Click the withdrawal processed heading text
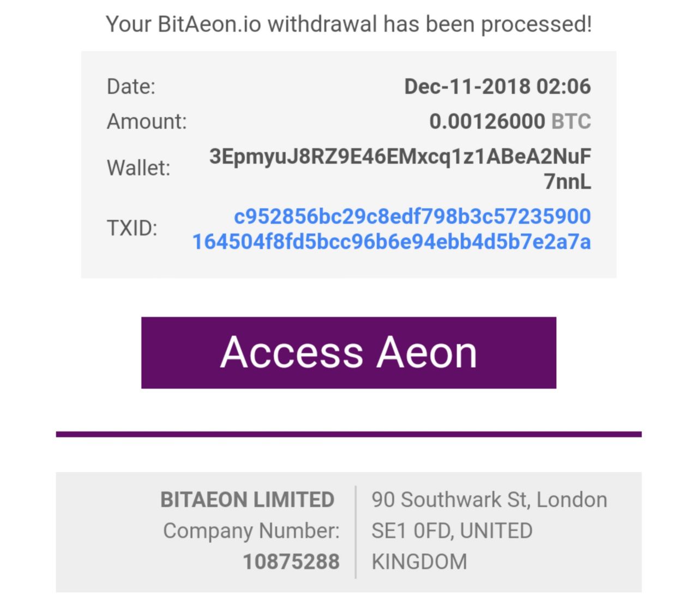This screenshot has height=616, width=698. coord(348,24)
